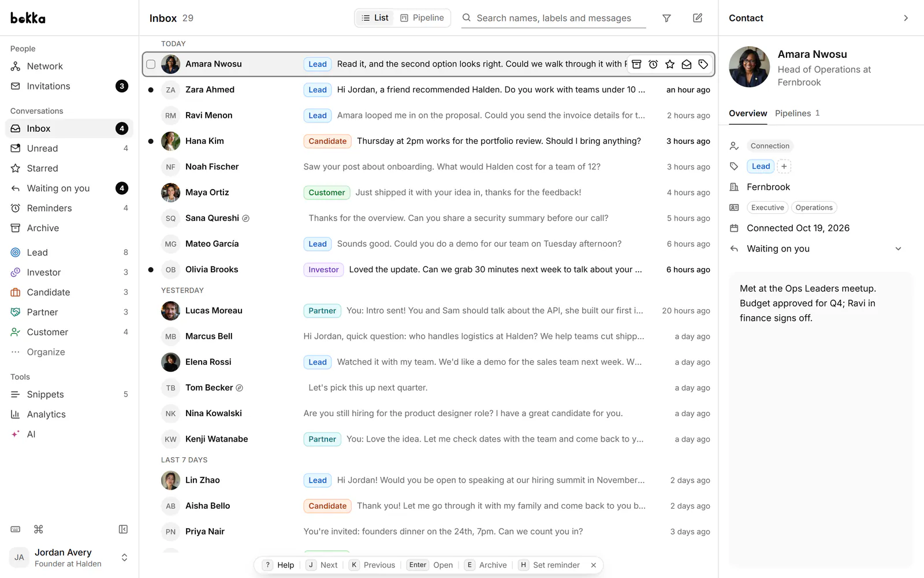Open Organize labels option
924x578 pixels.
tap(69, 352)
